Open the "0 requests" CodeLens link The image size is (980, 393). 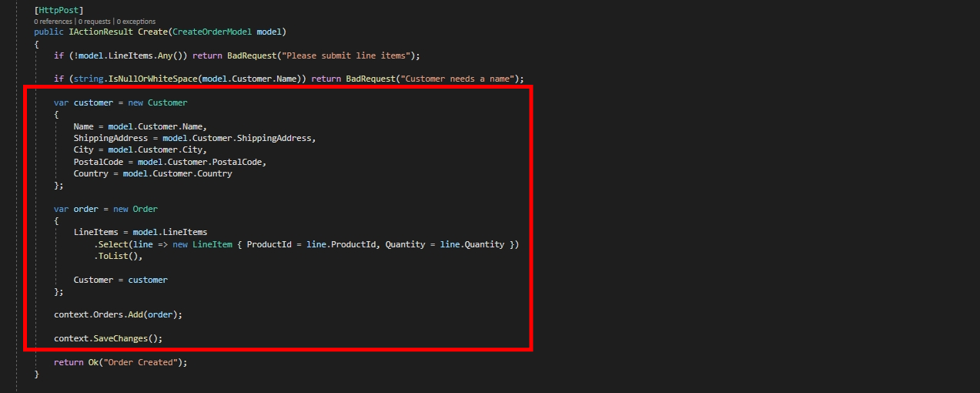[x=95, y=22]
